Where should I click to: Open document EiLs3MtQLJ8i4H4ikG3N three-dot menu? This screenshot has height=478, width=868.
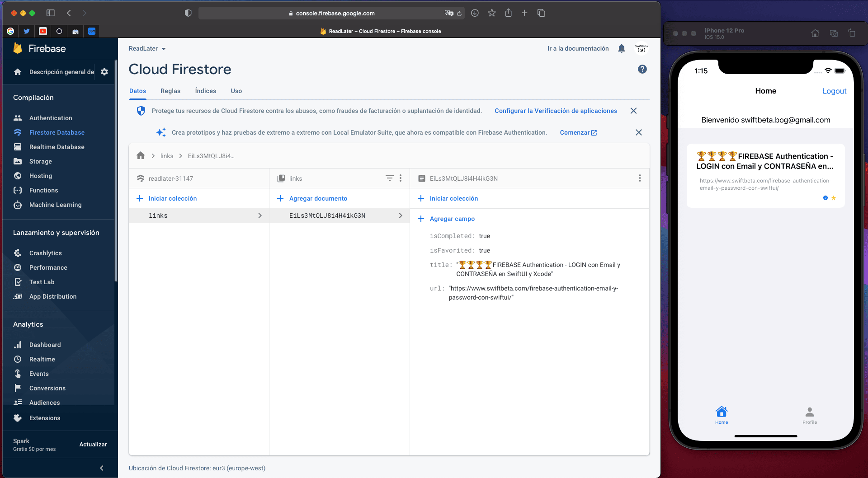pyautogui.click(x=640, y=178)
